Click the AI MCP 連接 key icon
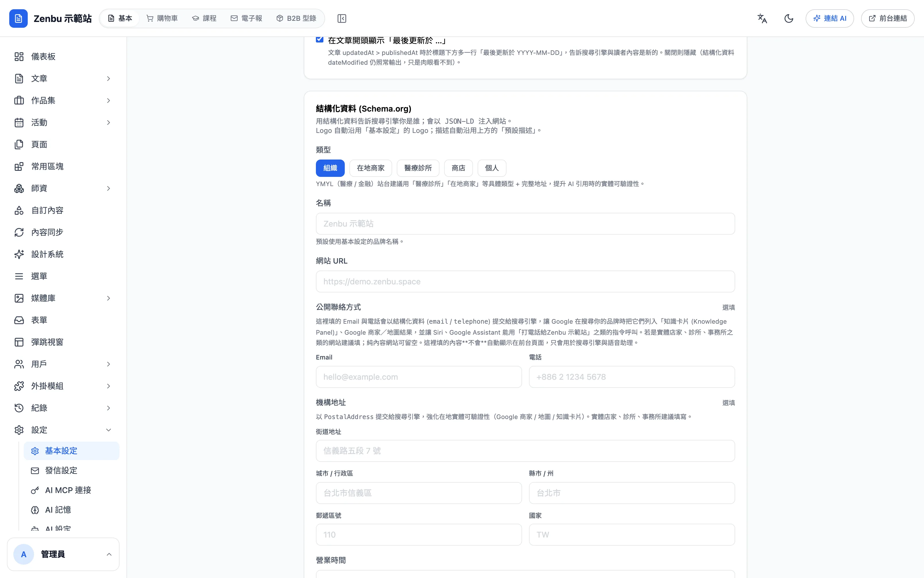Image resolution: width=924 pixels, height=578 pixels. point(35,490)
